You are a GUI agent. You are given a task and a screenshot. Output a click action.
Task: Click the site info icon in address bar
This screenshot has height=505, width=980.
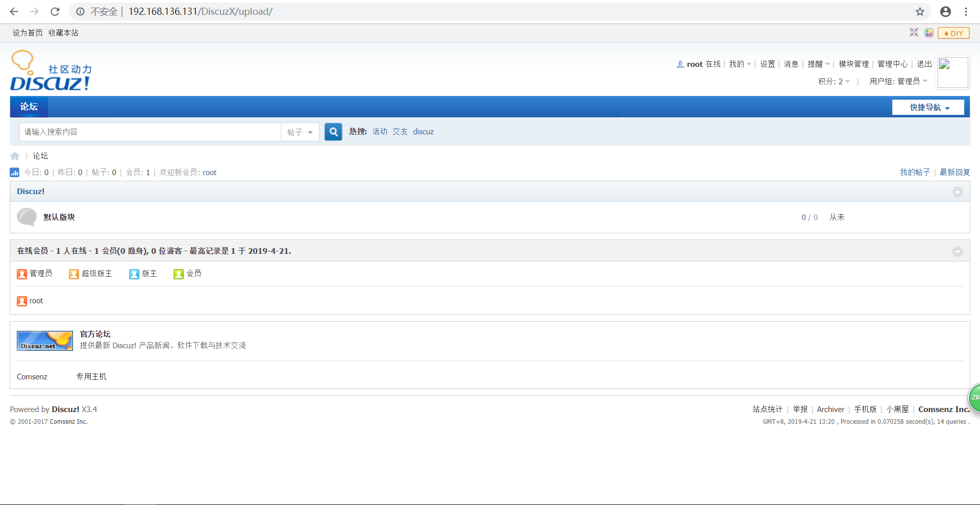coord(80,11)
